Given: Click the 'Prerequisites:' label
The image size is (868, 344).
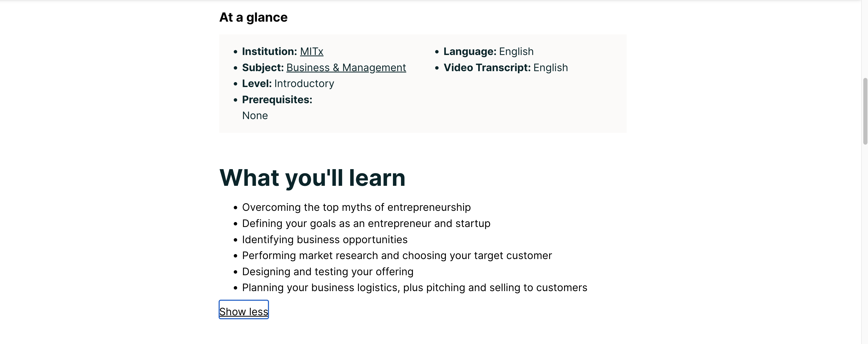Looking at the screenshot, I should (277, 100).
